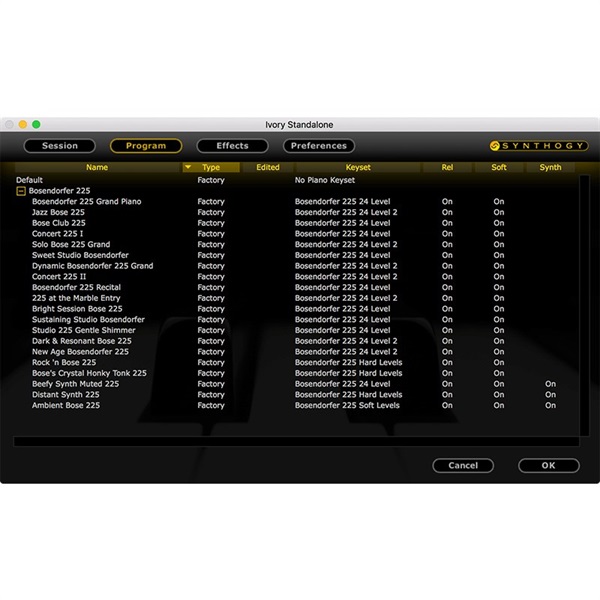Click the Keyset column header
600x600 pixels.
358,168
